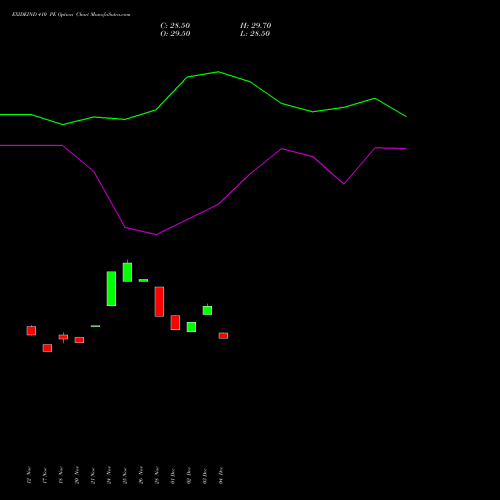The width and height of the screenshot is (500, 500).
Task: Select the green candle for 03 Dec
Action: 207,310
